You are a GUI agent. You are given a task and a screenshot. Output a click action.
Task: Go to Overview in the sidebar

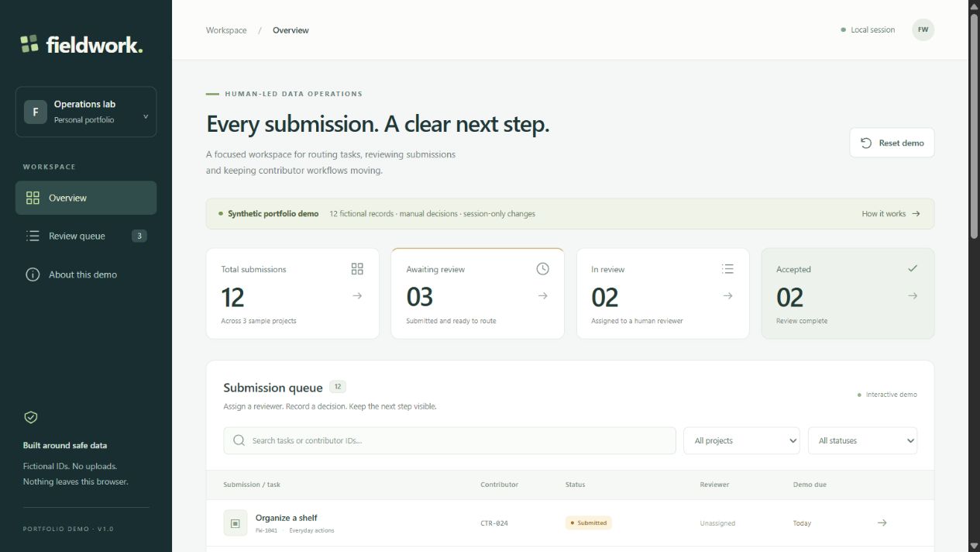(x=86, y=198)
